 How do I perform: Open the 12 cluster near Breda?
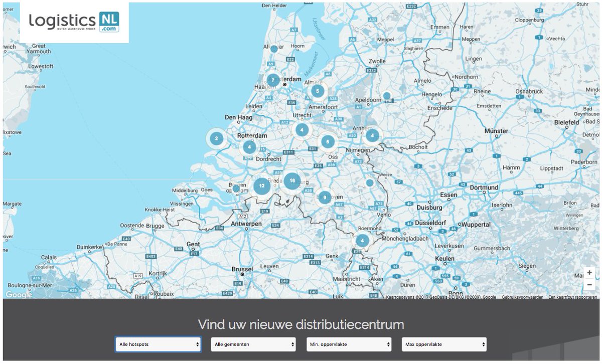coord(262,186)
